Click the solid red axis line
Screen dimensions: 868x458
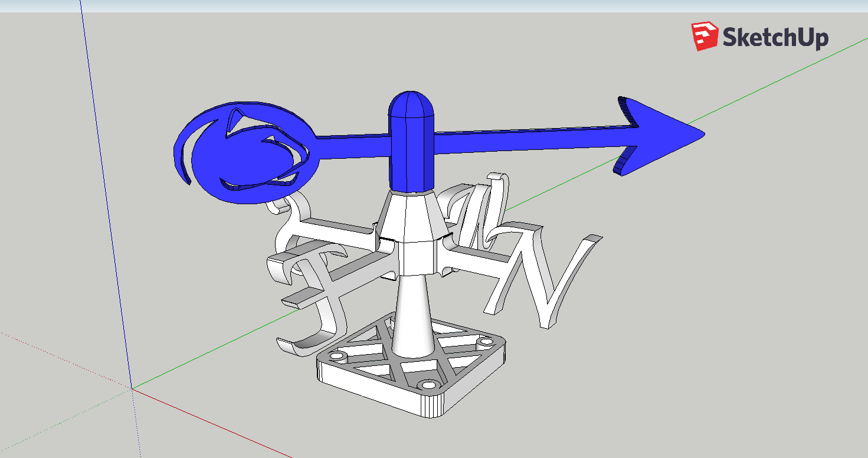tap(212, 424)
